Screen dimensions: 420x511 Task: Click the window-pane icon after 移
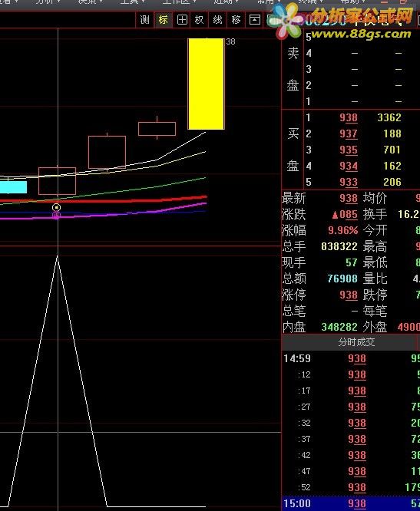255,20
